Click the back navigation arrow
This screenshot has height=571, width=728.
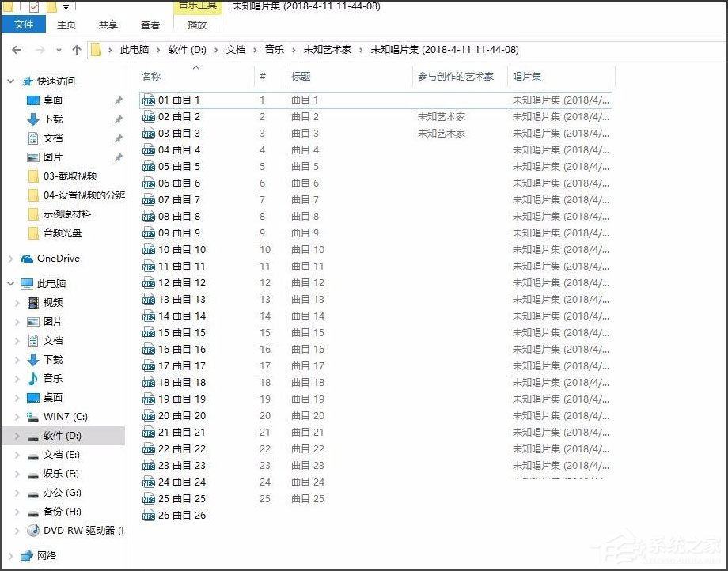(16, 49)
